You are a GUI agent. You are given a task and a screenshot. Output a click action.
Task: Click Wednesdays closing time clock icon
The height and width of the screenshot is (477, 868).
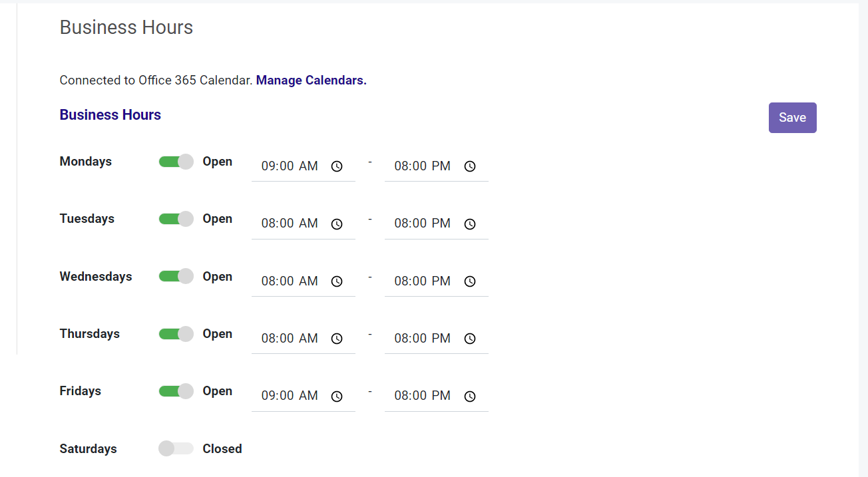pos(470,281)
